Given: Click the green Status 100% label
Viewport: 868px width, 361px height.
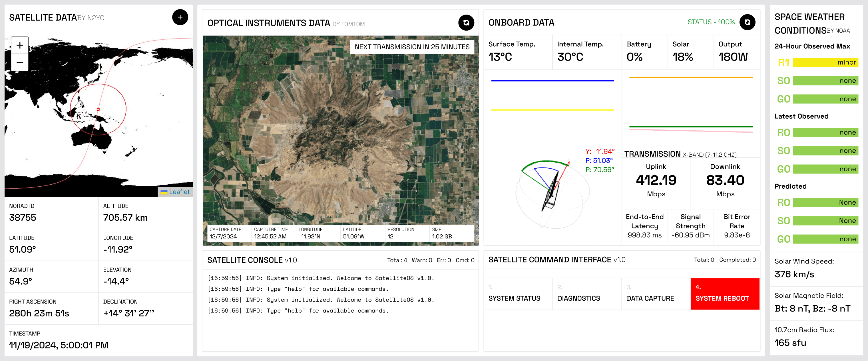Looking at the screenshot, I should point(711,22).
